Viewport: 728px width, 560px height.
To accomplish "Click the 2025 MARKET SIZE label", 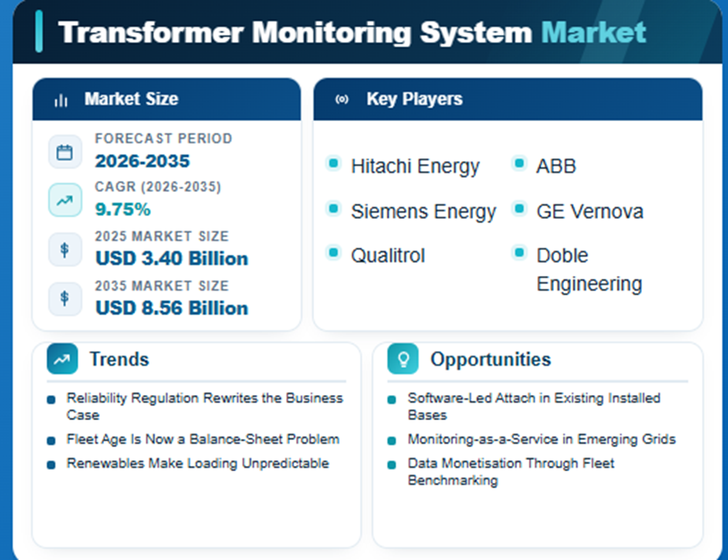I will pos(162,236).
